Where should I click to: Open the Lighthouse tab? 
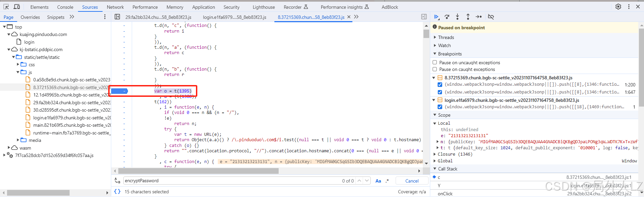[264, 7]
